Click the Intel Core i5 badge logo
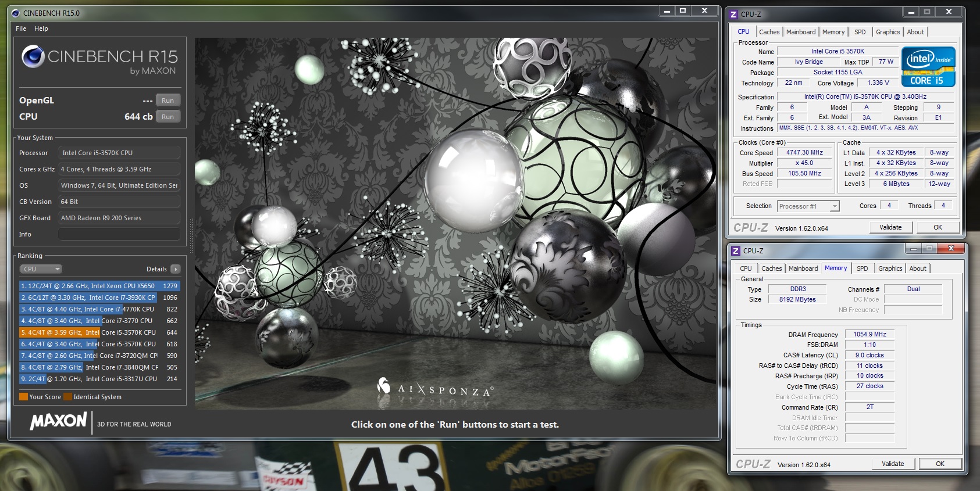This screenshot has width=980, height=491. click(928, 67)
